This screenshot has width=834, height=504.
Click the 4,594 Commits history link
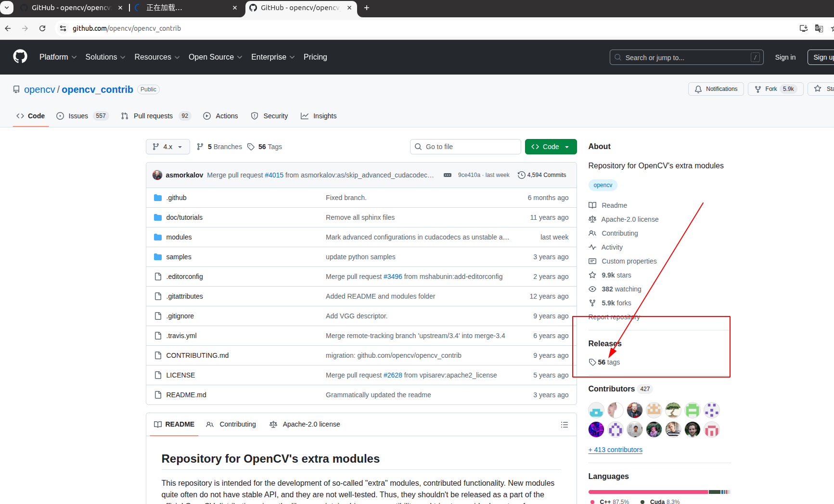[542, 175]
